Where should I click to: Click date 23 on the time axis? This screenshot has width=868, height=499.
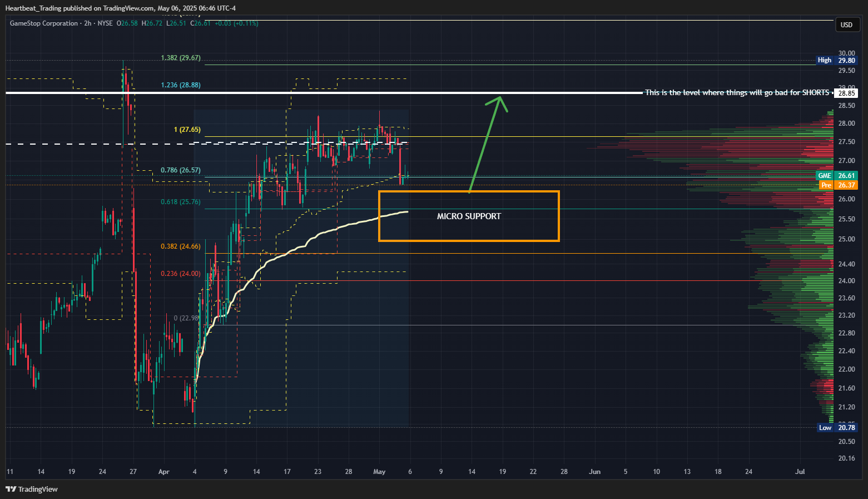[x=318, y=472]
